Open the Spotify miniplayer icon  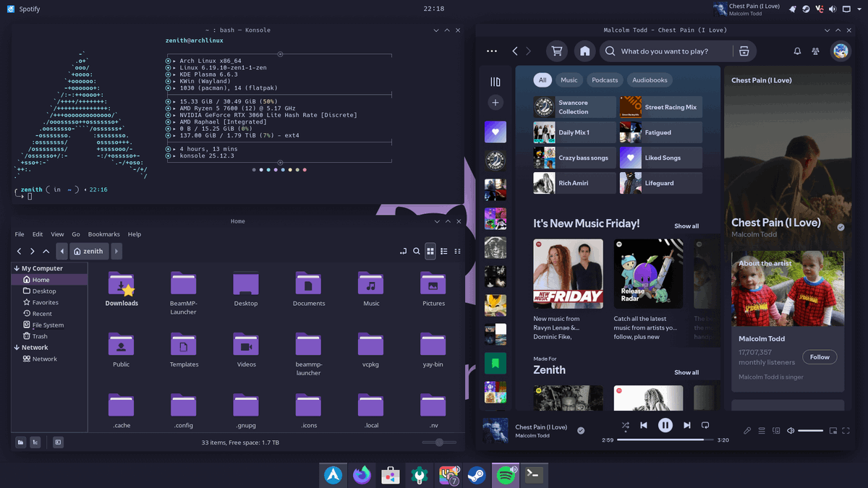(833, 431)
